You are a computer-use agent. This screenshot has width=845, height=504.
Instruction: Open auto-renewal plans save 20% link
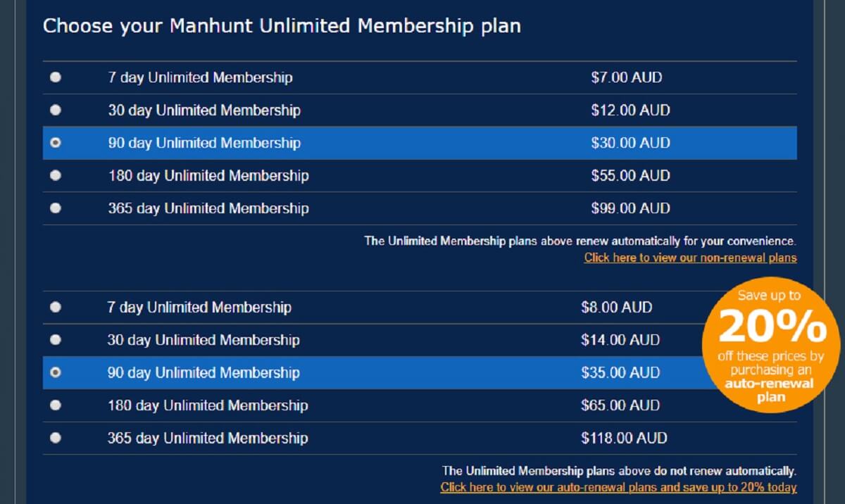(x=618, y=487)
